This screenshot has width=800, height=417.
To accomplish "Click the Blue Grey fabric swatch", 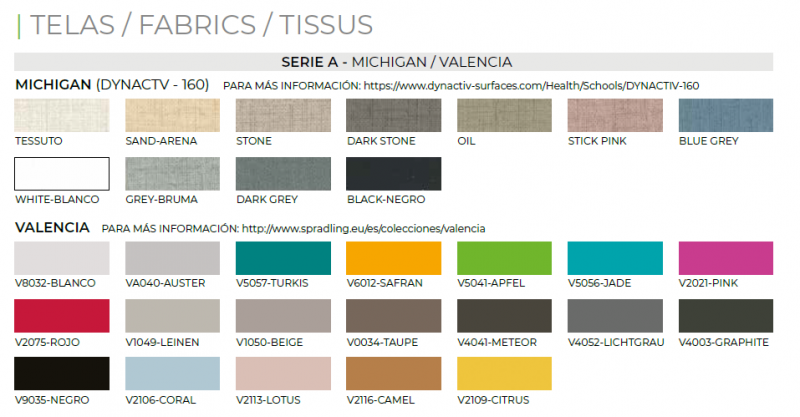I will (x=726, y=115).
